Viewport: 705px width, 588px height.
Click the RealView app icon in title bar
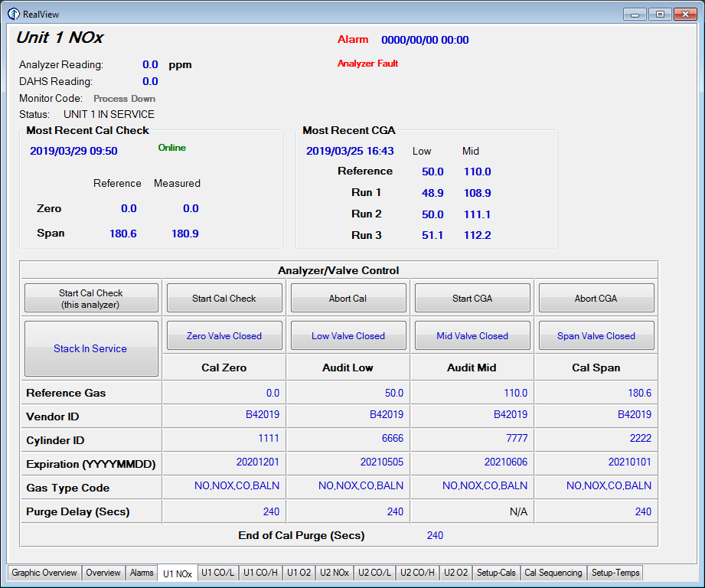click(14, 14)
